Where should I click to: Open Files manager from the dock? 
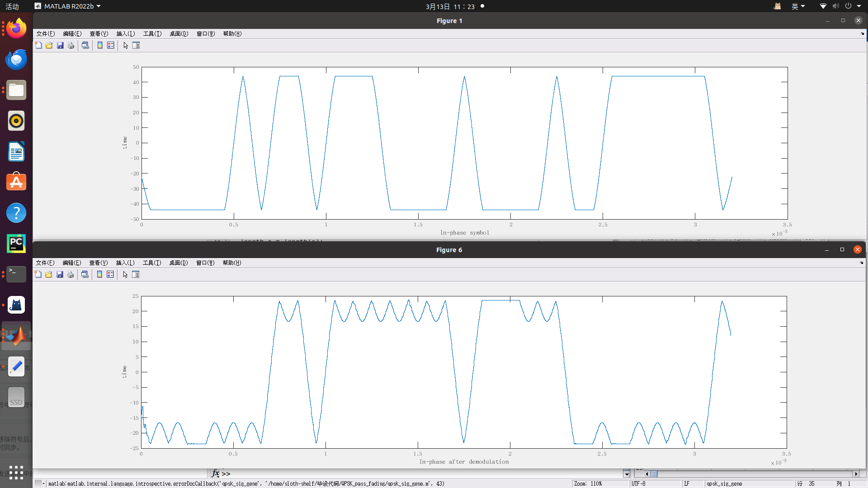pos(16,90)
